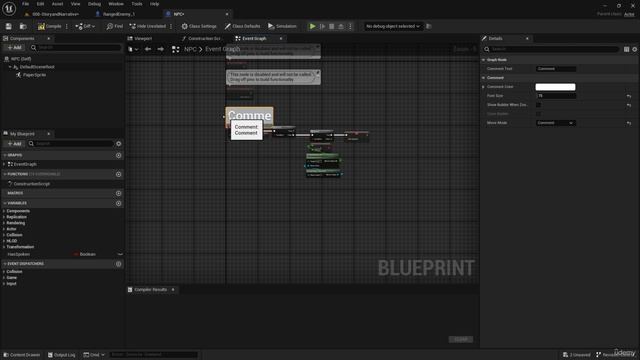The width and height of the screenshot is (640, 360).
Task: Add a new function with plus icon
Action: point(118,174)
